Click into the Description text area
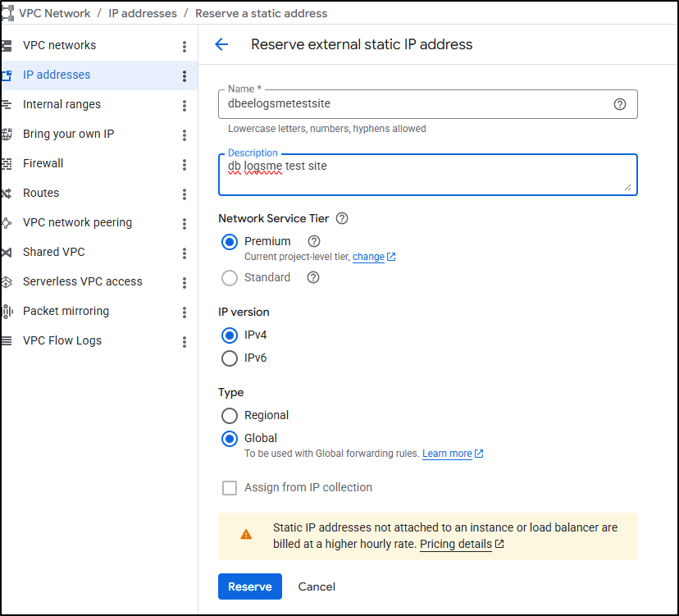This screenshot has height=616, width=679. [426, 175]
